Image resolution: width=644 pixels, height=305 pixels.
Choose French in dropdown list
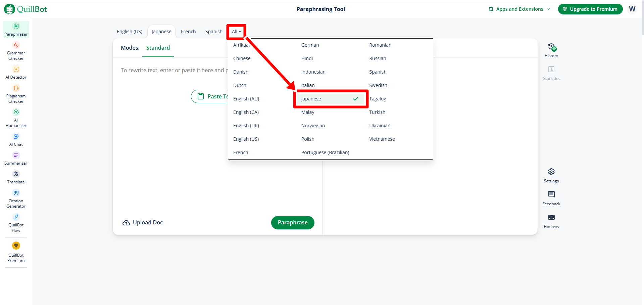pyautogui.click(x=262, y=152)
